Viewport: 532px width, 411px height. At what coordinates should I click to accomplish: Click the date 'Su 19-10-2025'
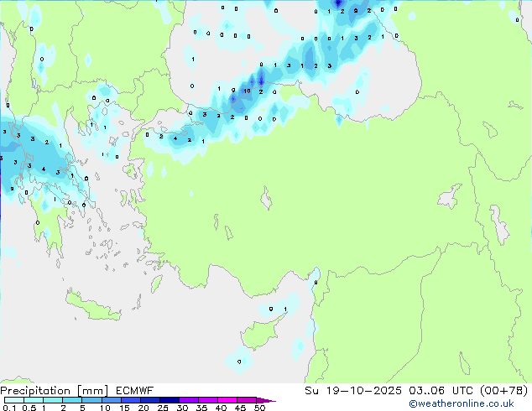tap(353, 391)
